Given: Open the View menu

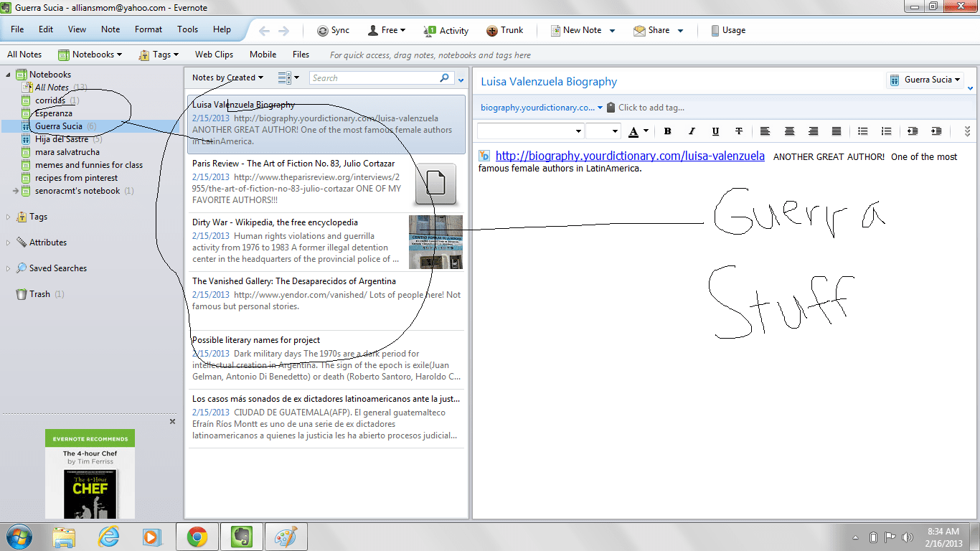Looking at the screenshot, I should 77,29.
